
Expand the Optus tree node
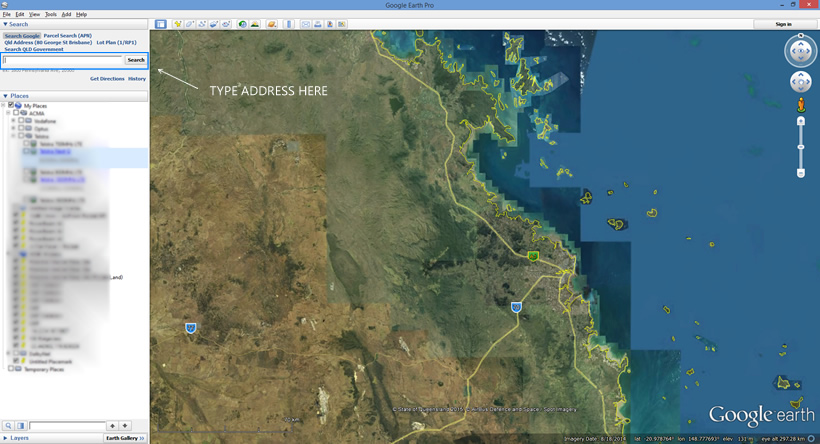coord(14,128)
